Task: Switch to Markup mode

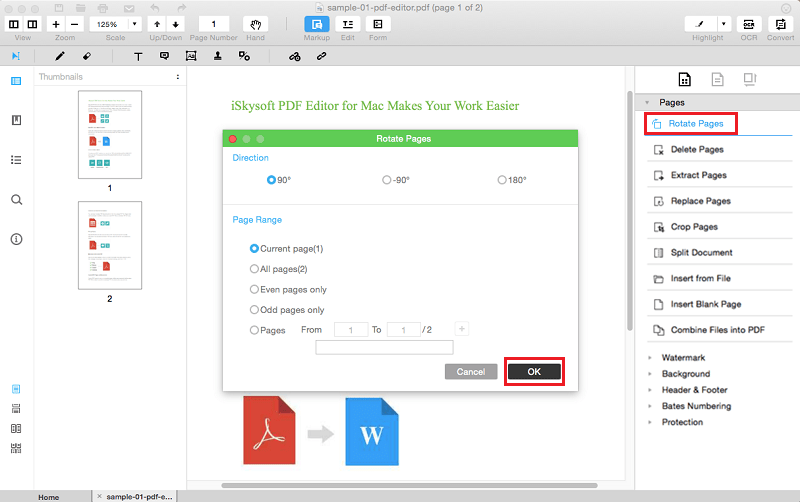Action: pyautogui.click(x=317, y=24)
